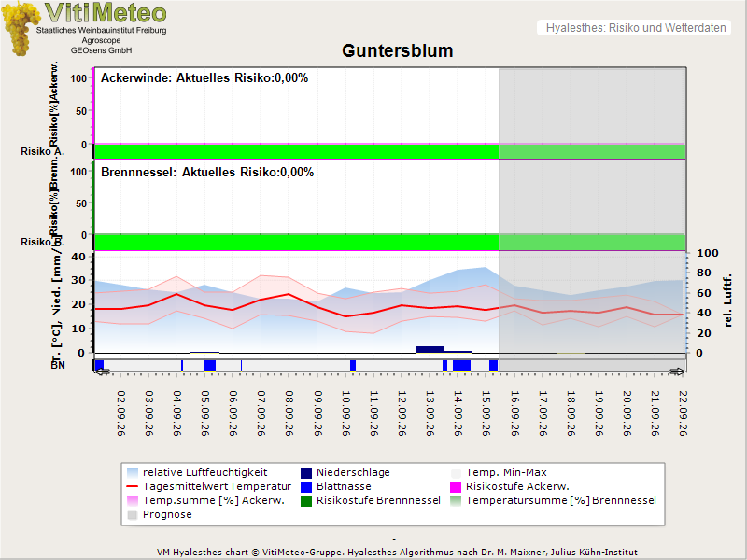
Task: Click the right scroll arrow on the time axis
Action: tap(677, 371)
